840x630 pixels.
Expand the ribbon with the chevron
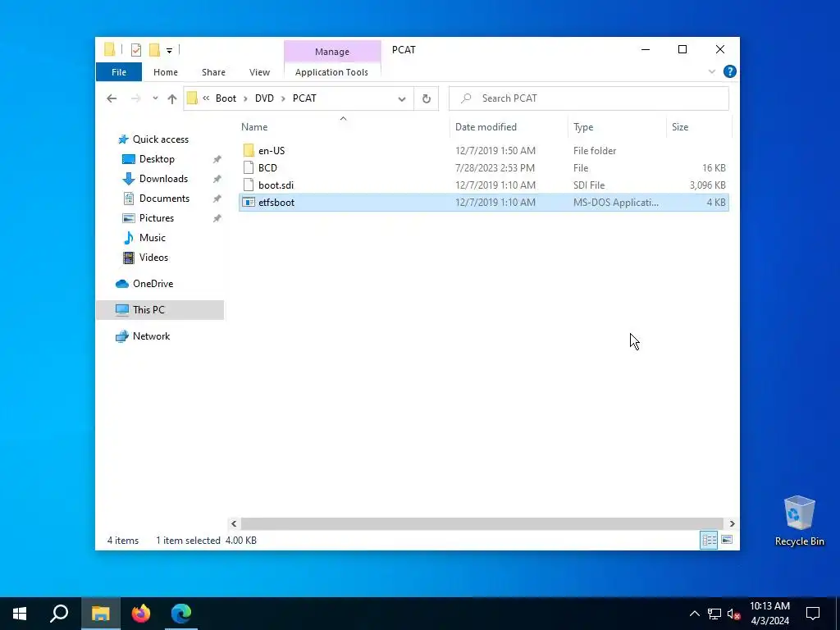[712, 72]
